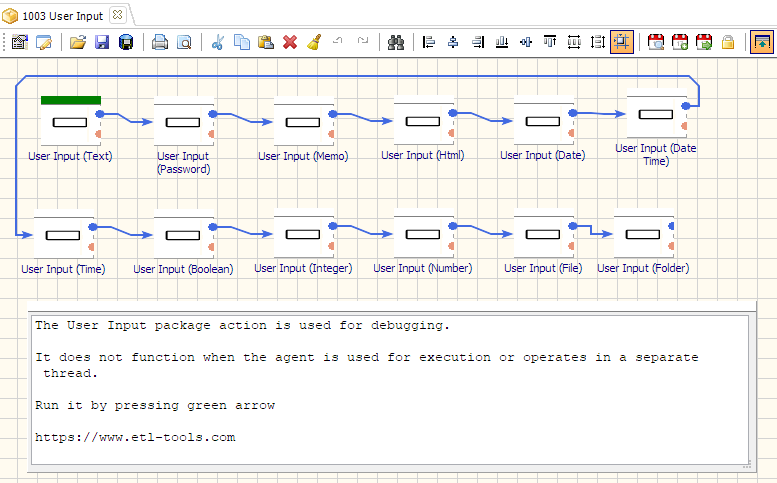Image resolution: width=777 pixels, height=483 pixels.
Task: Switch to the 1003 User Input tab
Action: (62, 16)
